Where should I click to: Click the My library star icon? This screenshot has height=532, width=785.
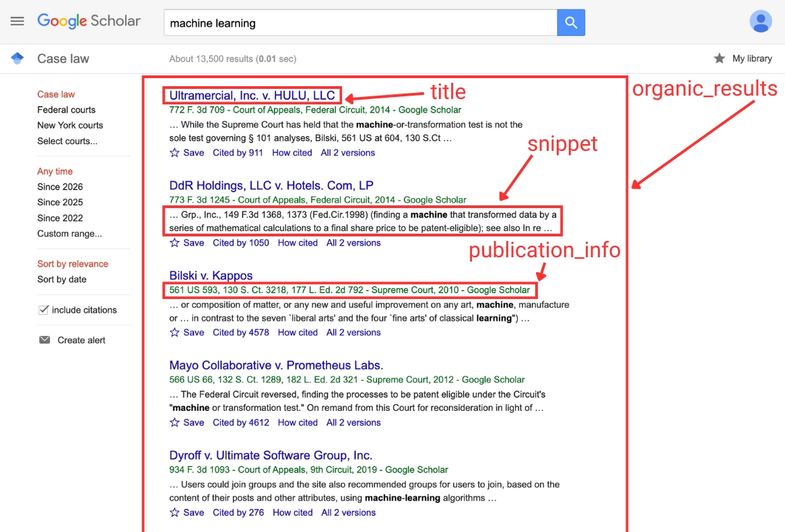click(x=720, y=59)
